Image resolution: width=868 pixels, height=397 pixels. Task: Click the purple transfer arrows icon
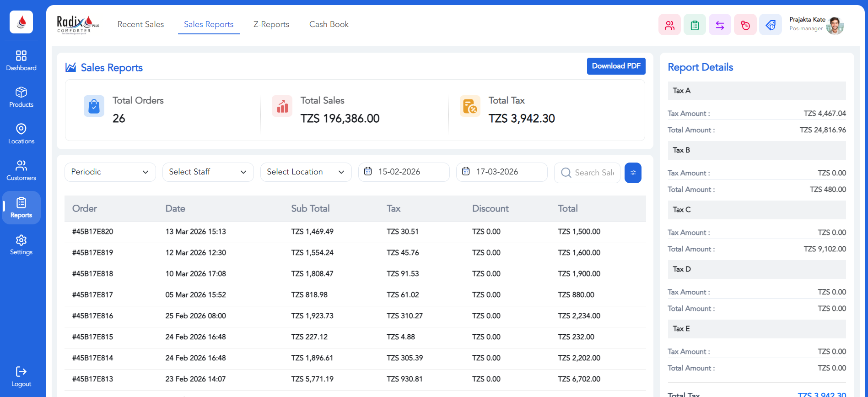[720, 25]
